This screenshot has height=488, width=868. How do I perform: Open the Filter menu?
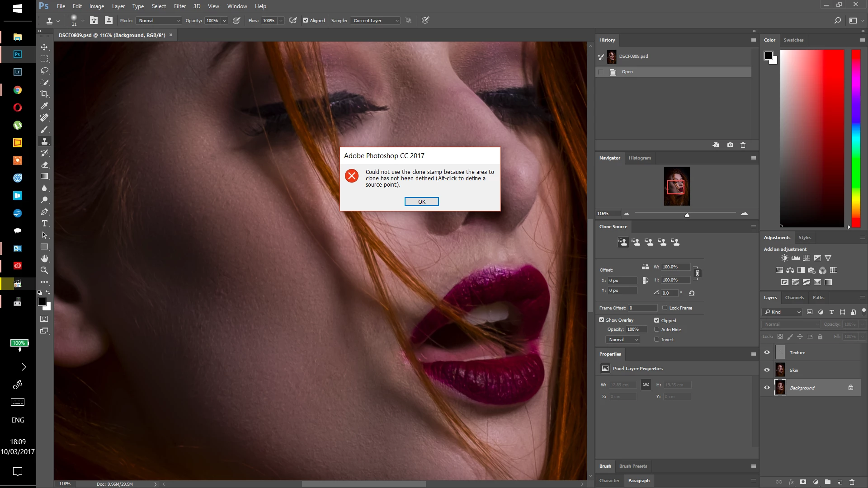179,6
